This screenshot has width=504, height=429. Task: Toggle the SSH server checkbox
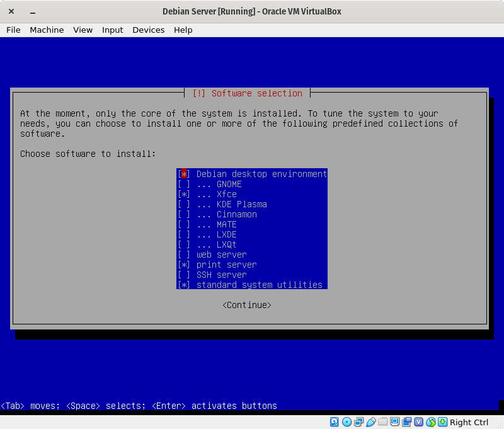184,275
